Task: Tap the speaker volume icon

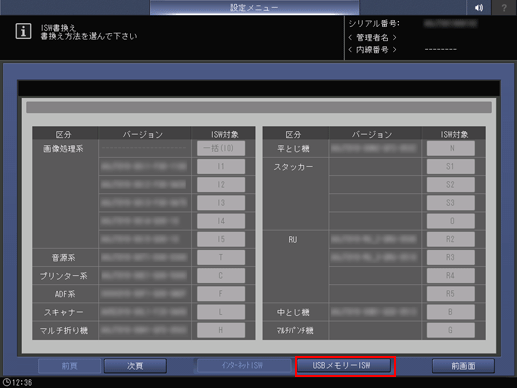Action: click(479, 7)
